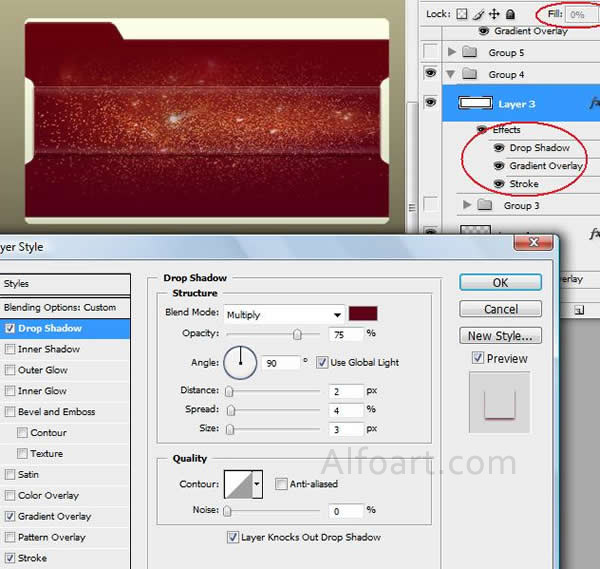Click the lock image pixels brush icon
This screenshot has width=600, height=569.
(478, 14)
